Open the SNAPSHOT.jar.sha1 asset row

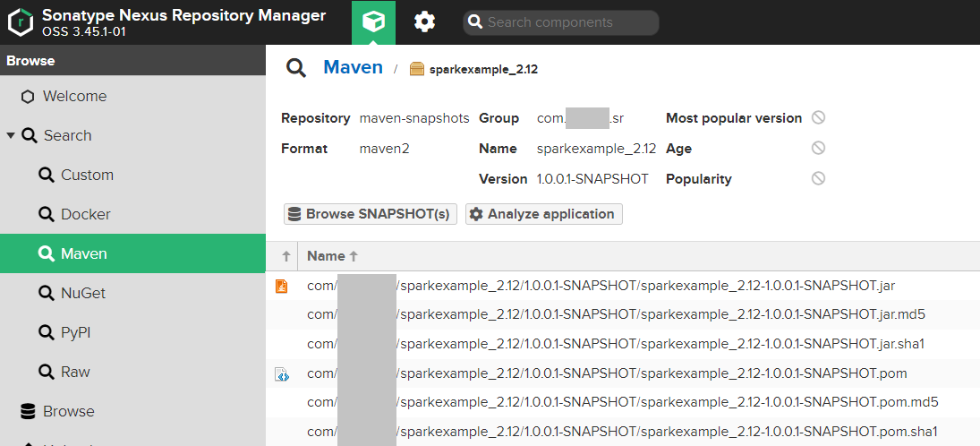pos(623,344)
